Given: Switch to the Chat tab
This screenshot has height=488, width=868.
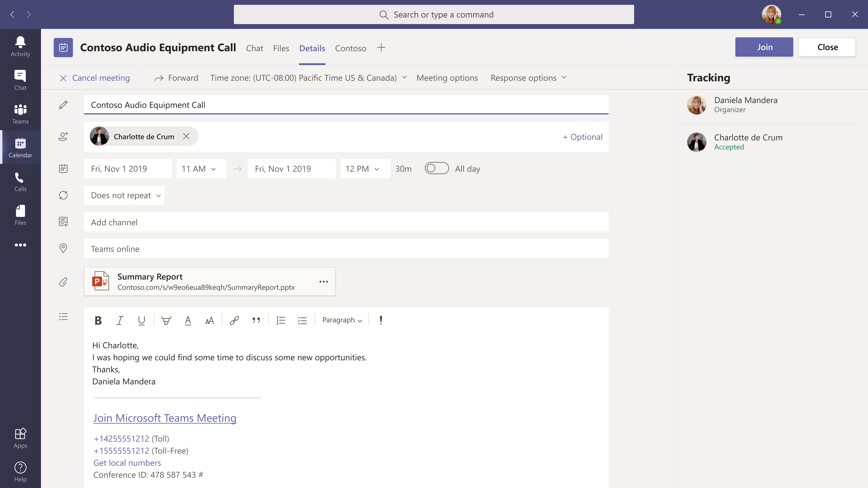Looking at the screenshot, I should [254, 48].
